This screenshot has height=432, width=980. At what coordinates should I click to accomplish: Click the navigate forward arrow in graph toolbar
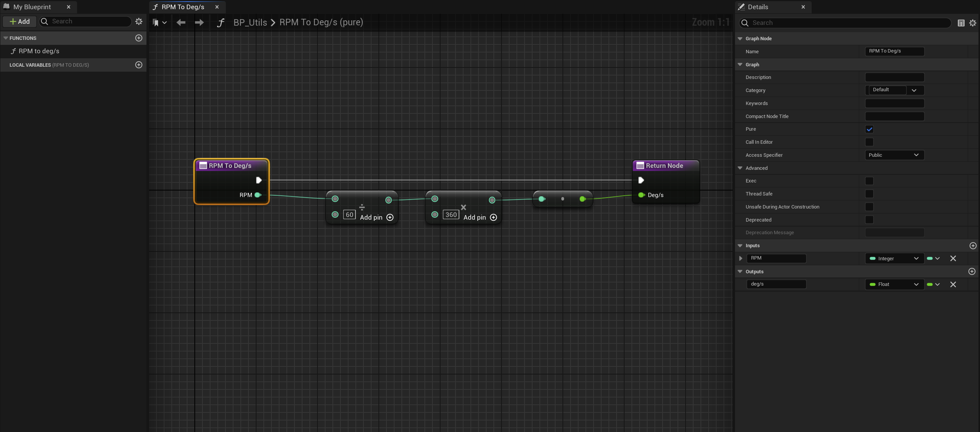pyautogui.click(x=199, y=23)
